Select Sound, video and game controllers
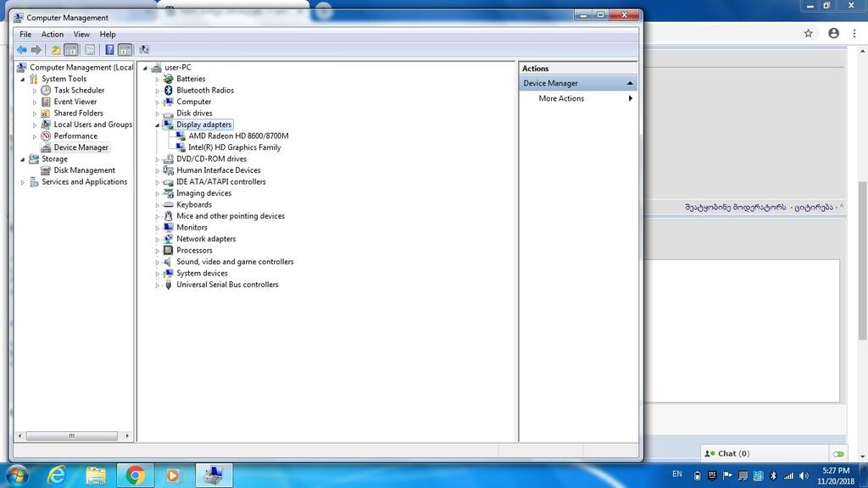 coord(235,262)
